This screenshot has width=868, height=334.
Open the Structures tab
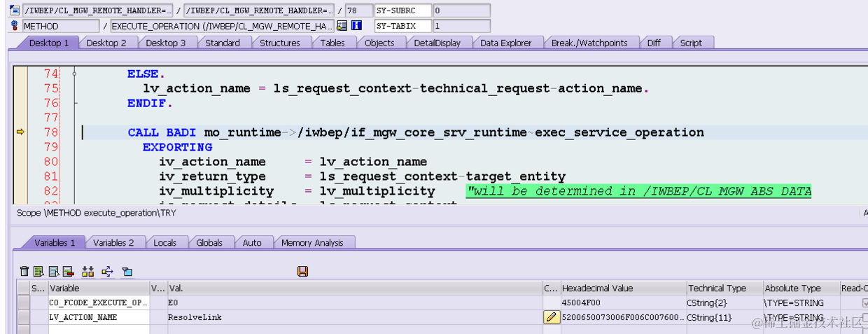(280, 43)
